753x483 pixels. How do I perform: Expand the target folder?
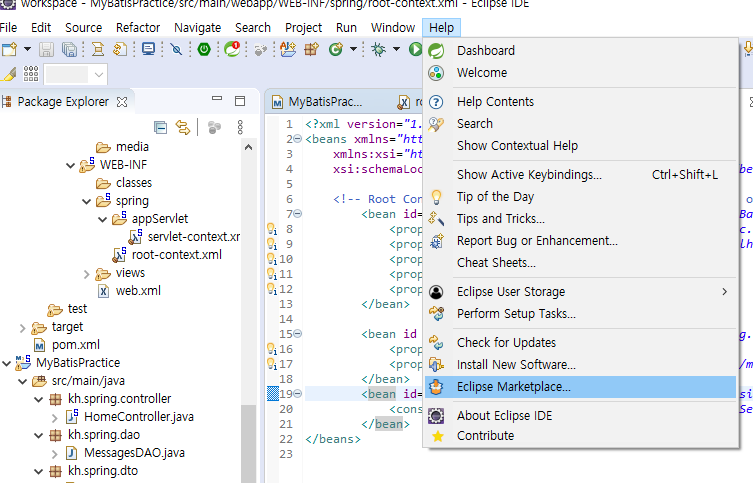[x=22, y=328]
